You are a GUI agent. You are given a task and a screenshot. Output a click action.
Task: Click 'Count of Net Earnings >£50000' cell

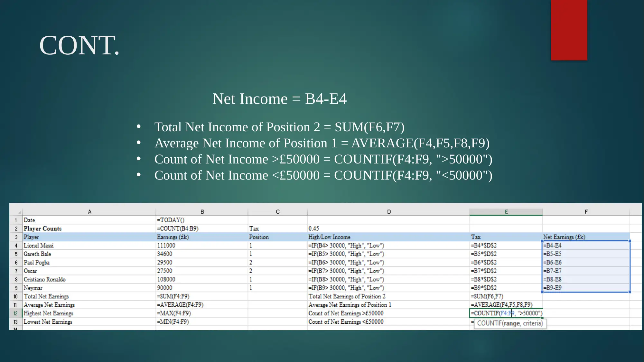pyautogui.click(x=389, y=313)
